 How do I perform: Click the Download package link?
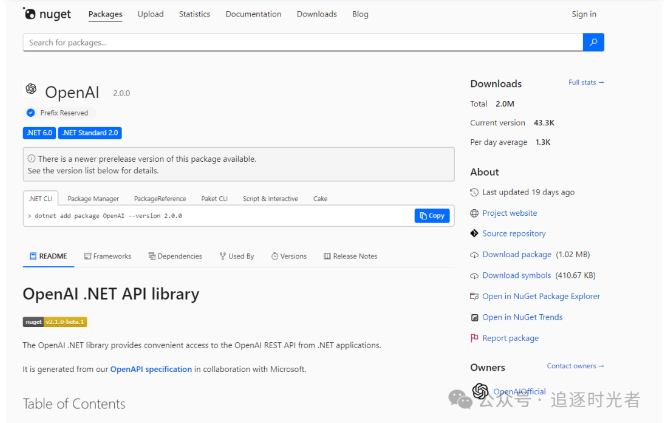coord(517,254)
